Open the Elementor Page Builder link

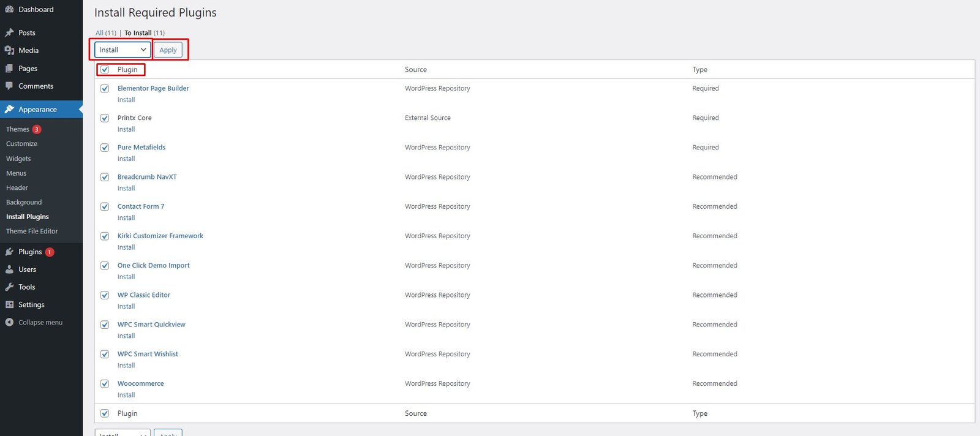[153, 88]
